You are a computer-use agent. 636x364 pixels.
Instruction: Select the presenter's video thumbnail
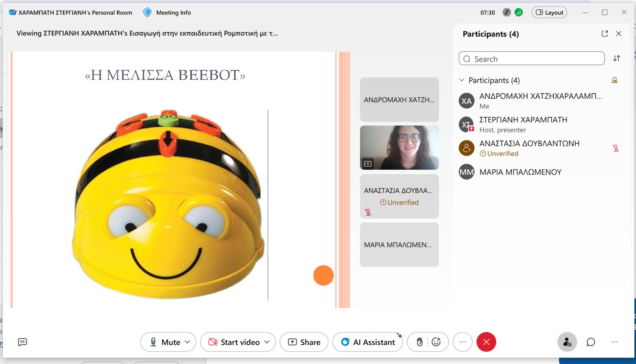coord(399,148)
